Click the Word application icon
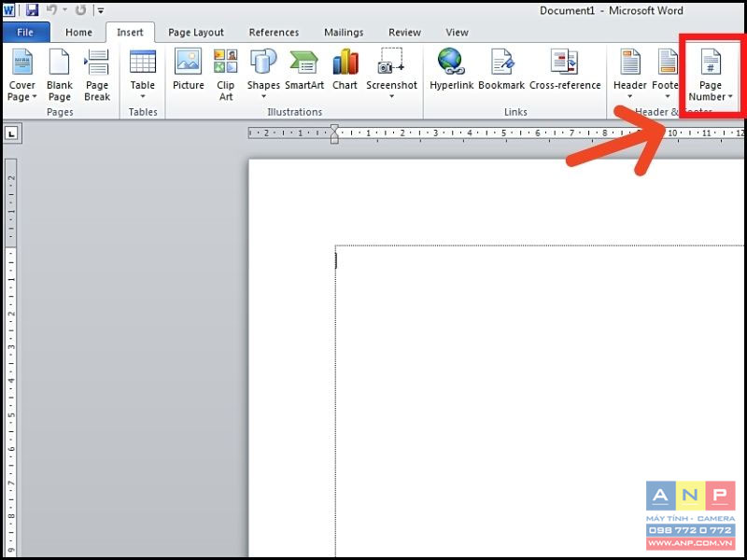This screenshot has height=560, width=747. click(9, 9)
